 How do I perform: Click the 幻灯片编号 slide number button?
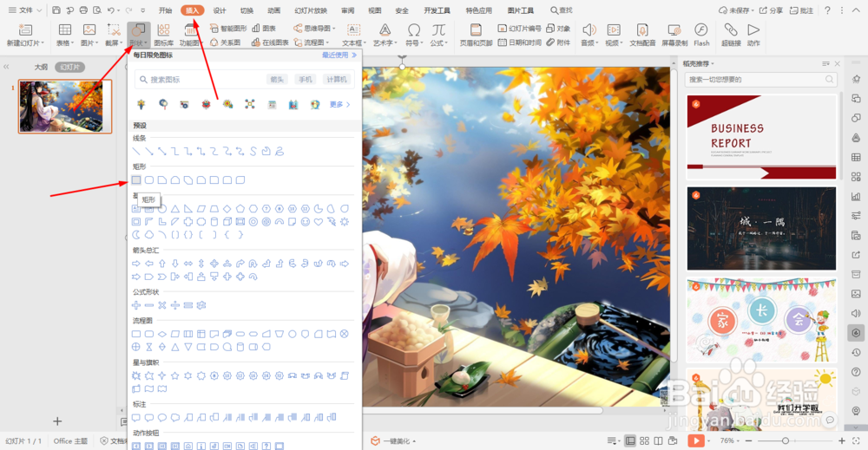pyautogui.click(x=519, y=29)
